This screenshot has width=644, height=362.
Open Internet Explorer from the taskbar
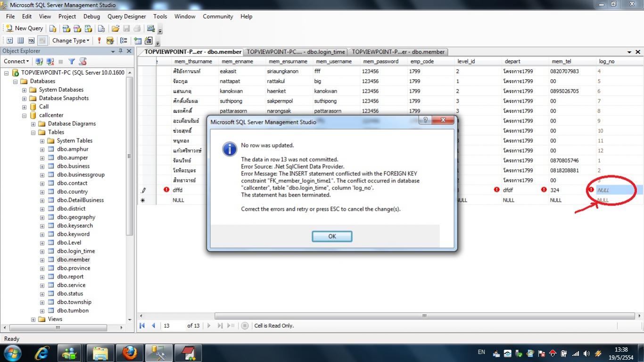[43, 353]
